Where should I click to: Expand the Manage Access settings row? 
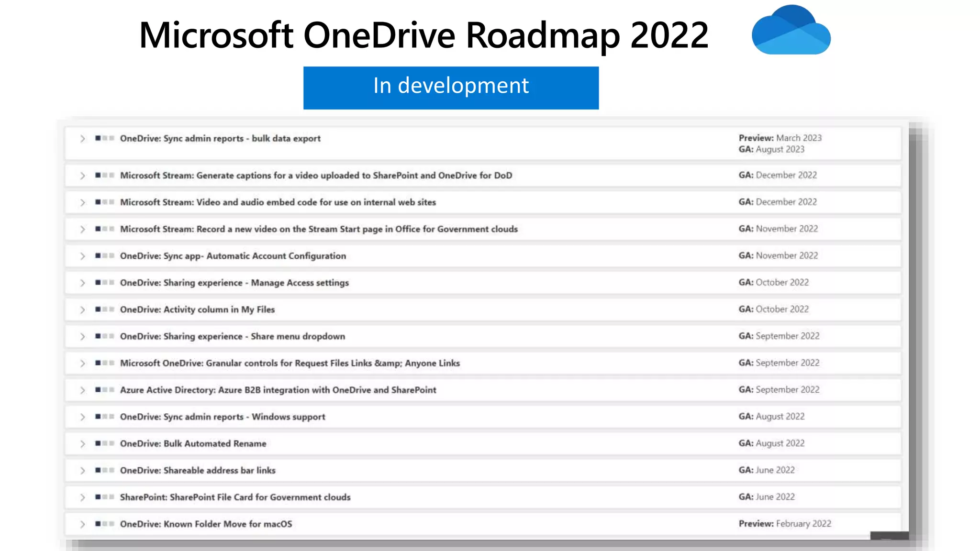point(82,283)
